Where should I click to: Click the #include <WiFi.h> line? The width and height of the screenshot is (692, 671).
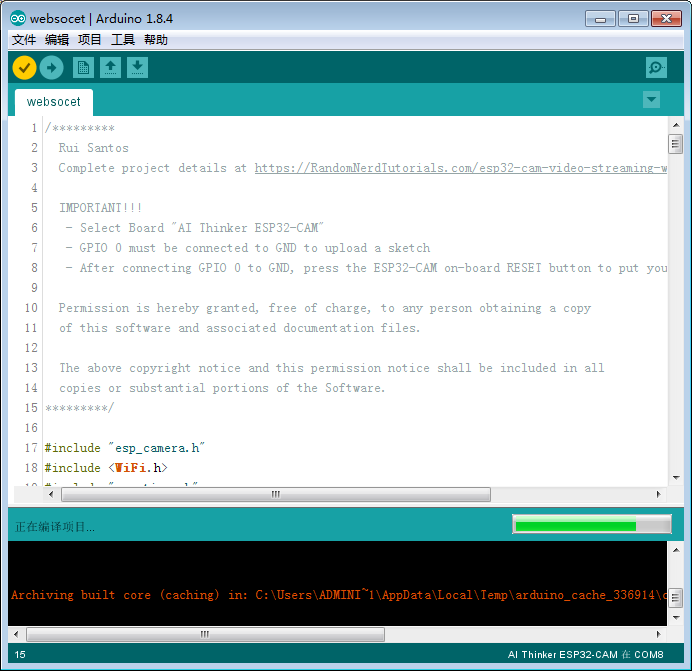coord(106,468)
